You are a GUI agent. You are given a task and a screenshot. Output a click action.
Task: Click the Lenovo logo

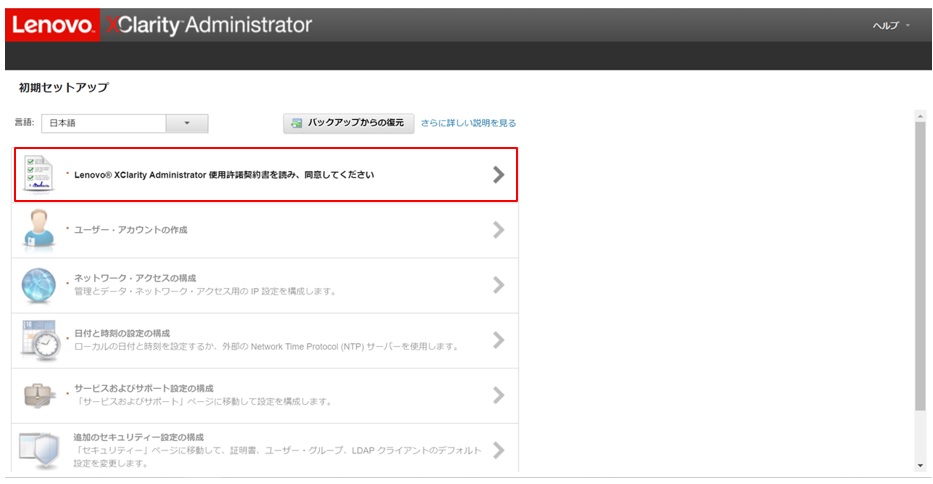pyautogui.click(x=52, y=25)
